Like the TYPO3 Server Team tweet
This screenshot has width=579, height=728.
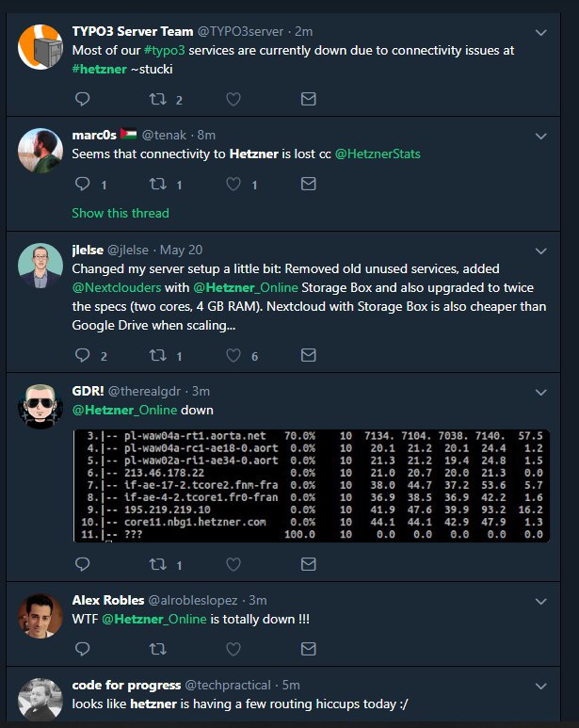233,98
